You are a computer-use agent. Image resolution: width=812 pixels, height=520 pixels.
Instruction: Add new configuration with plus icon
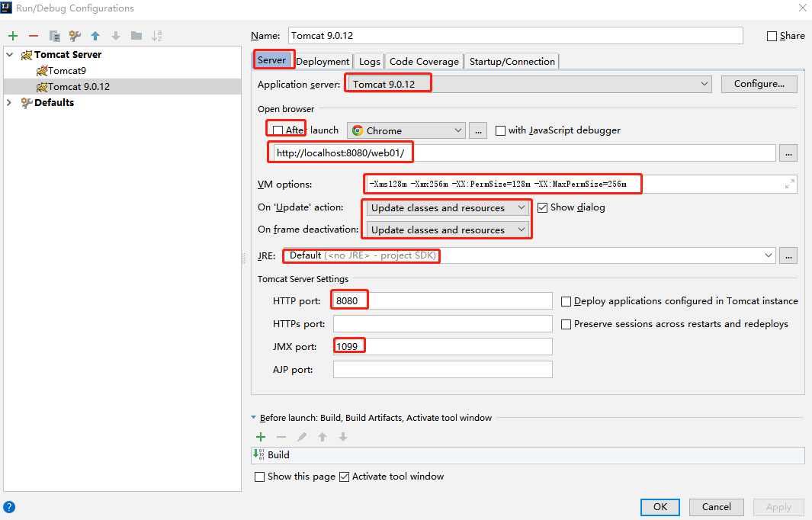click(13, 36)
